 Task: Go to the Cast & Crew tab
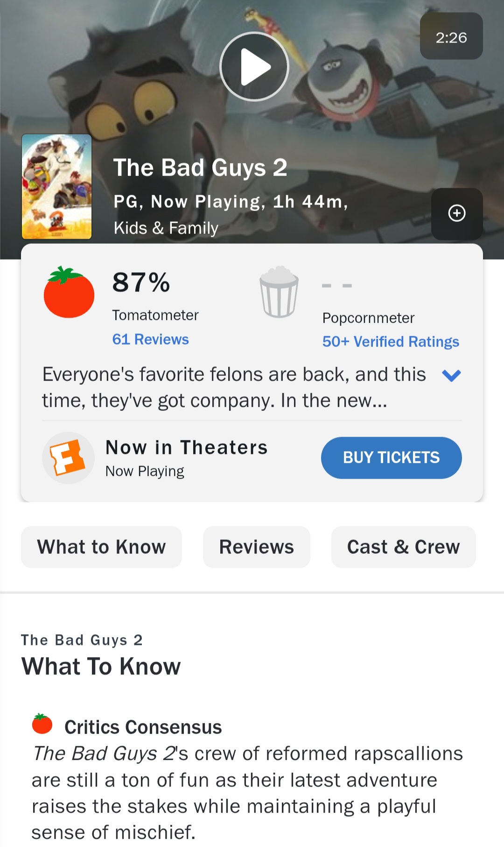pyautogui.click(x=403, y=547)
